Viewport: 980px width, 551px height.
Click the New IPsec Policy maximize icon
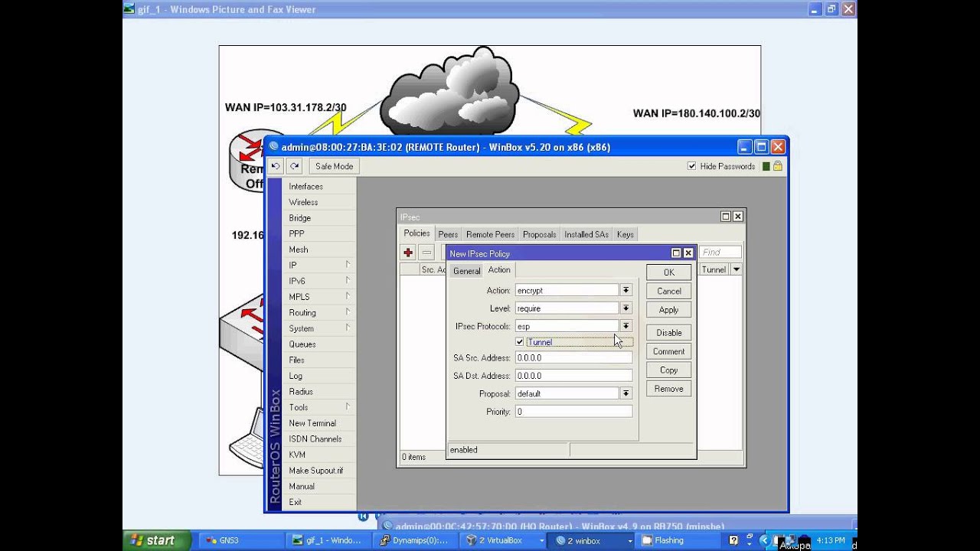click(x=676, y=253)
